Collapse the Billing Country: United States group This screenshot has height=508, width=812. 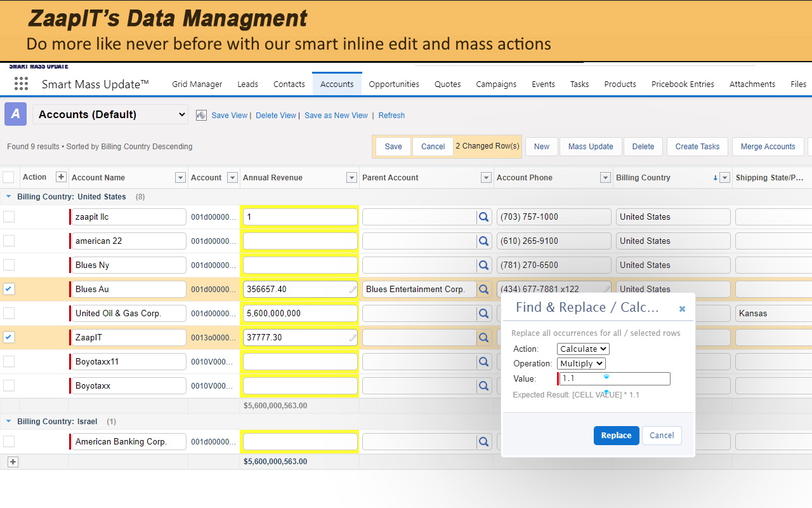point(9,197)
